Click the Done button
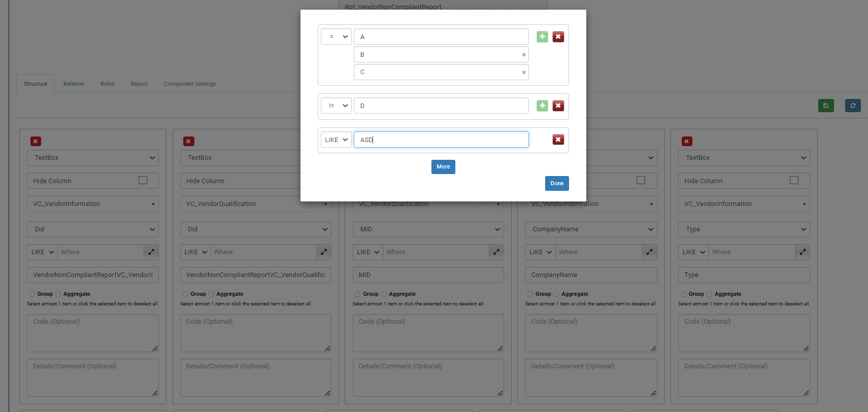 [x=557, y=184]
